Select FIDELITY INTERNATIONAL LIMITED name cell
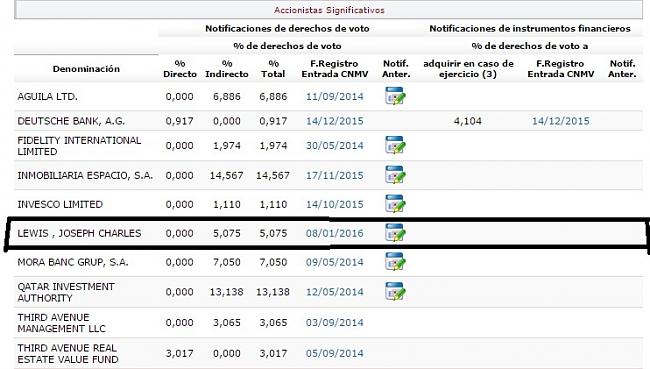Image resolution: width=650 pixels, height=369 pixels. 79,146
